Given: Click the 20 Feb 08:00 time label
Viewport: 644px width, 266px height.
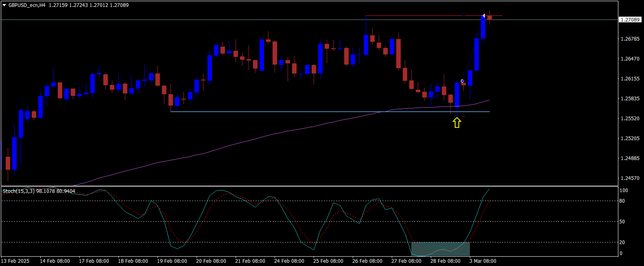Looking at the screenshot, I should coord(211,261).
